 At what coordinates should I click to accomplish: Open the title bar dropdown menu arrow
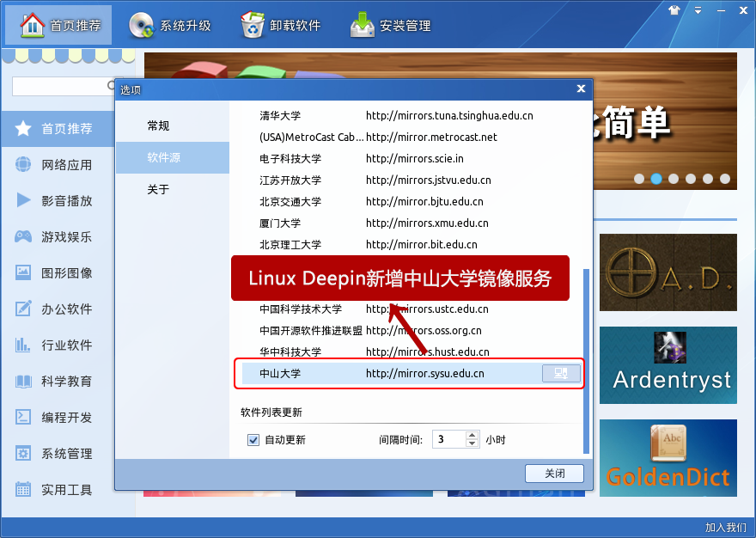coord(698,10)
